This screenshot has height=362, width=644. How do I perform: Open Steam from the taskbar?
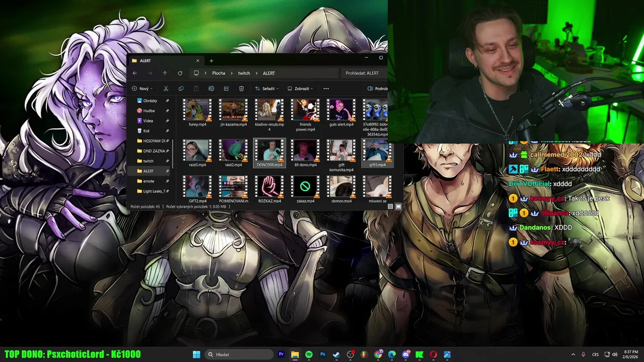click(x=336, y=354)
